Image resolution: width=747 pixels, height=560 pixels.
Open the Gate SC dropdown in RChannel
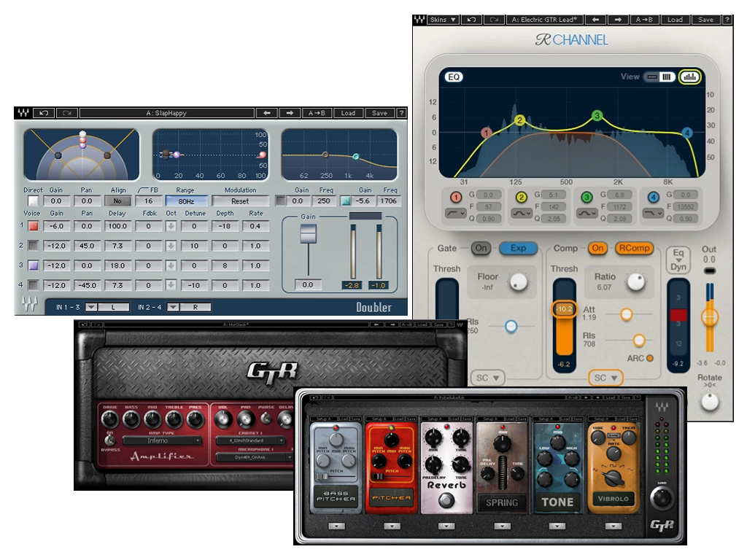coord(487,378)
